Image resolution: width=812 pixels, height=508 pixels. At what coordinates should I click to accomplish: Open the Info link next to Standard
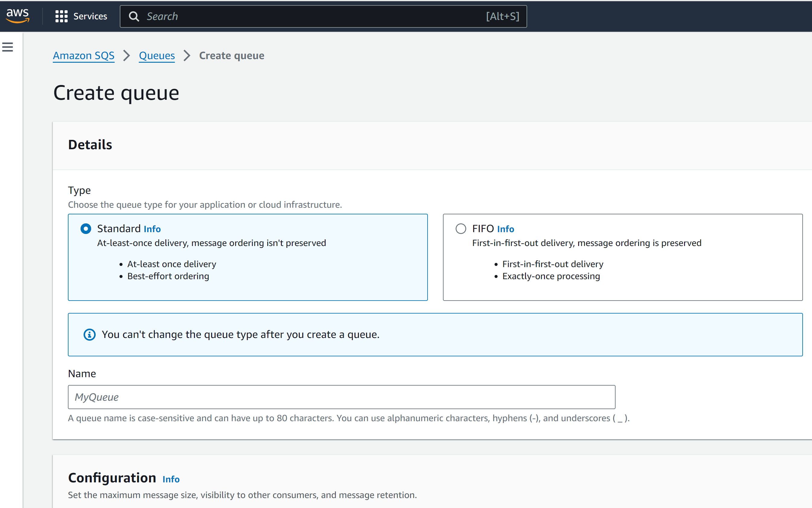pyautogui.click(x=152, y=229)
